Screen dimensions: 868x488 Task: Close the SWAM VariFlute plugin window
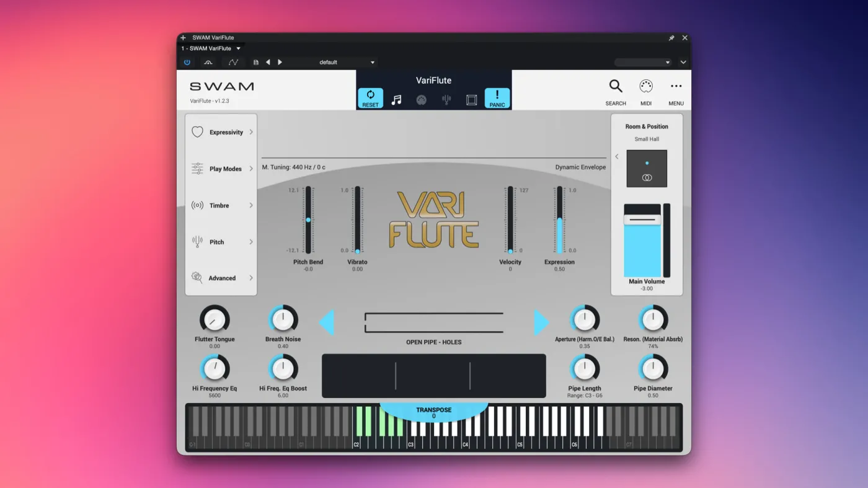tap(684, 38)
